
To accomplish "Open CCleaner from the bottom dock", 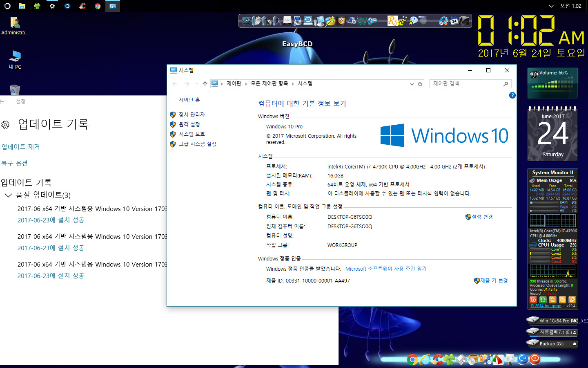I will point(437,359).
